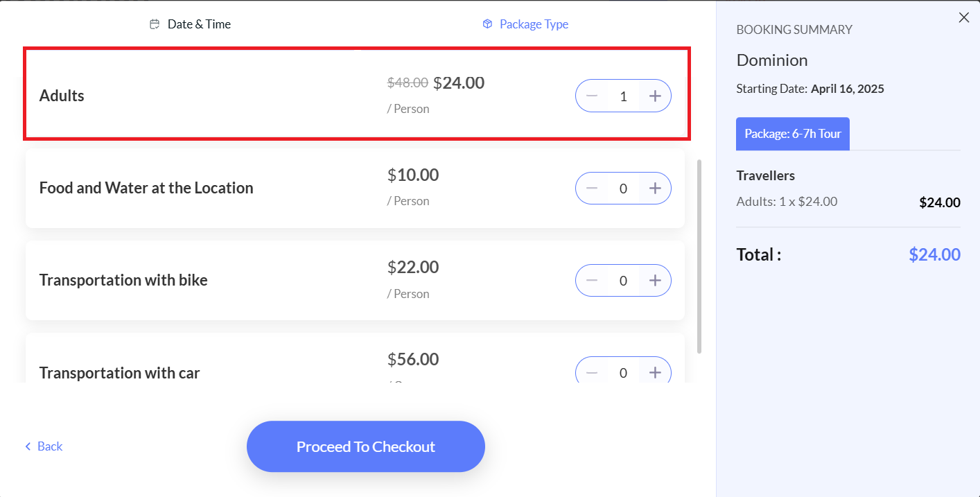The width and height of the screenshot is (980, 497).
Task: Click the Adults quantity field
Action: point(623,96)
